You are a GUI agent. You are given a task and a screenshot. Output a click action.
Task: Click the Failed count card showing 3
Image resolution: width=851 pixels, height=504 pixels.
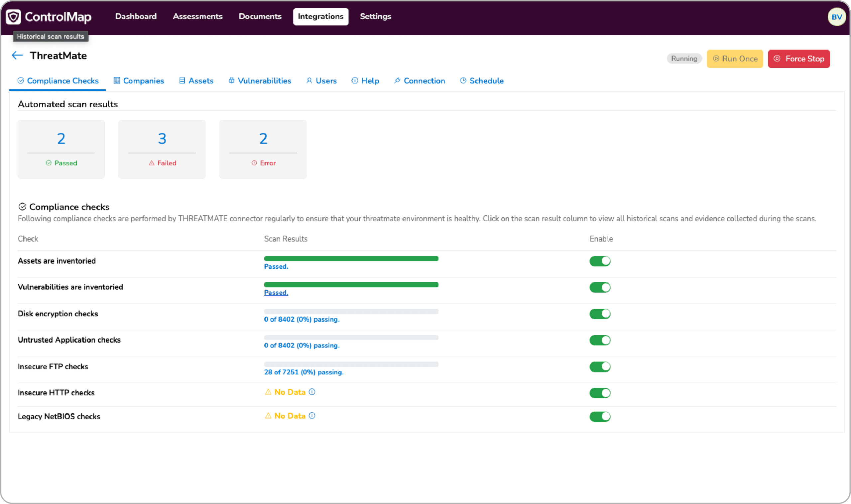click(x=162, y=149)
